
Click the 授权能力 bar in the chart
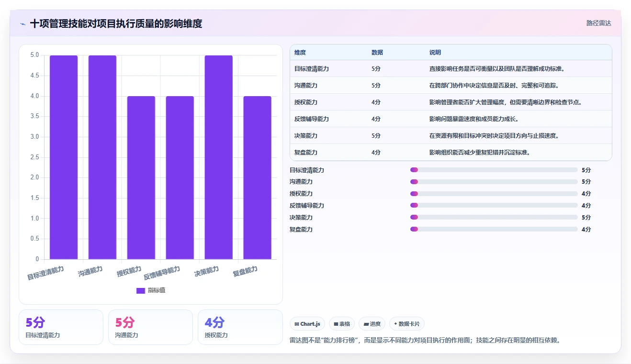click(x=141, y=178)
